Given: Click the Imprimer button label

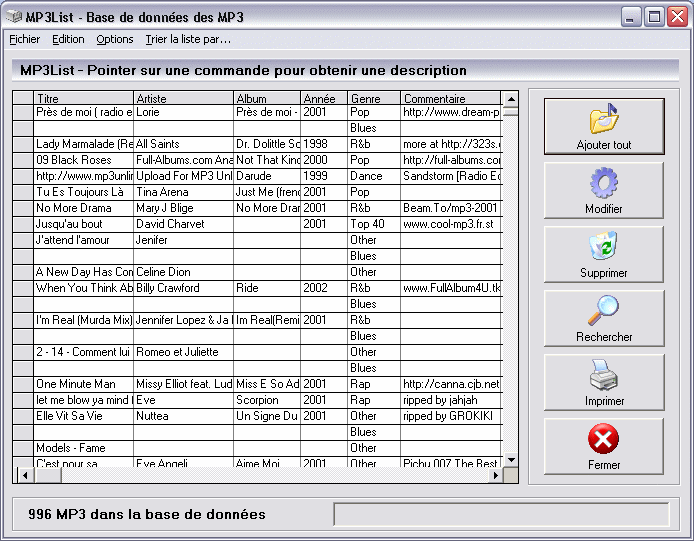Looking at the screenshot, I should click(x=604, y=401).
